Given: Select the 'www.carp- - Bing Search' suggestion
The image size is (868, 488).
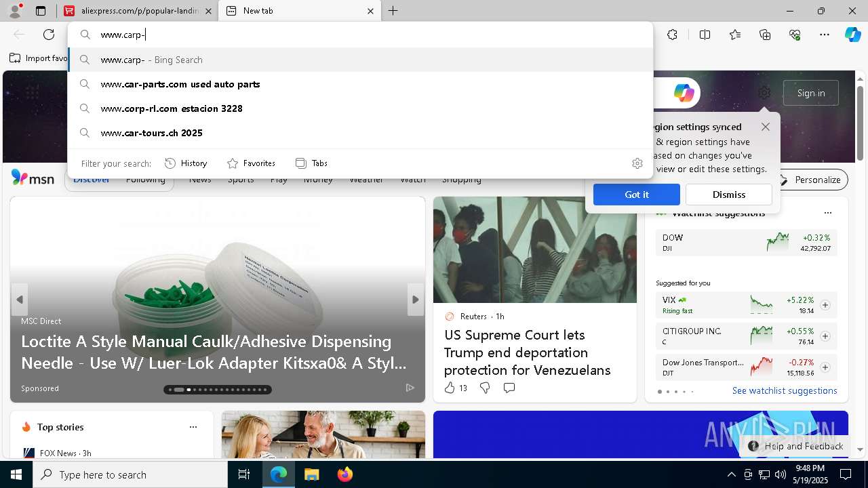Looking at the screenshot, I should coord(360,60).
